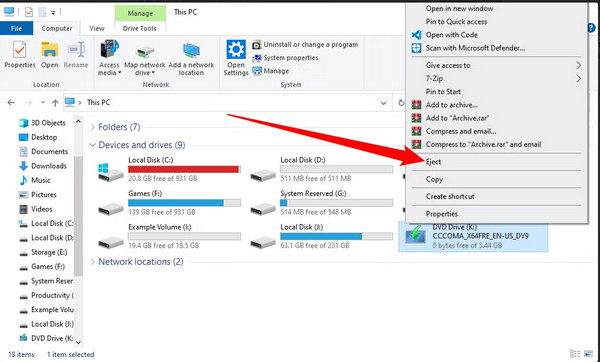Select Storage (E:) in the navigation pane

[x=43, y=252]
